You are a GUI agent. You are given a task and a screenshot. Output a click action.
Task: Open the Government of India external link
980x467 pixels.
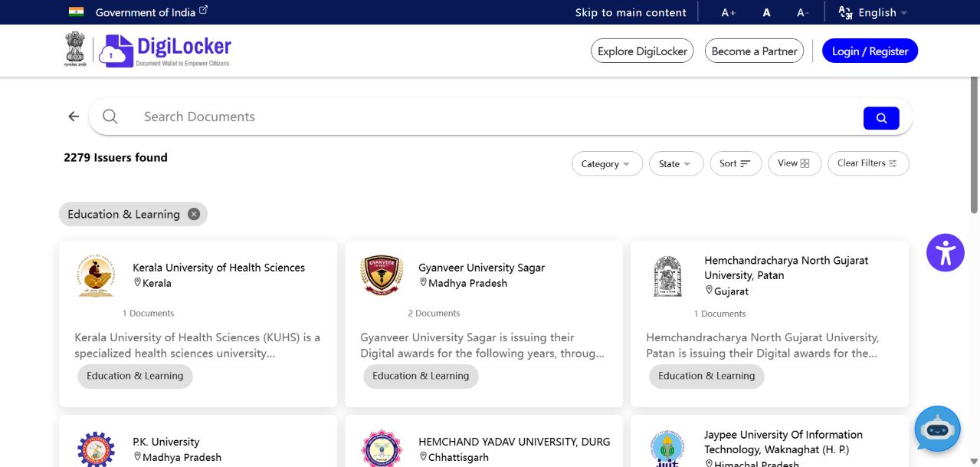[x=151, y=12]
